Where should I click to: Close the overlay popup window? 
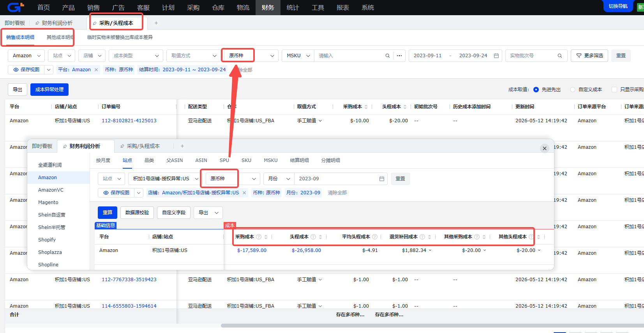(x=545, y=148)
